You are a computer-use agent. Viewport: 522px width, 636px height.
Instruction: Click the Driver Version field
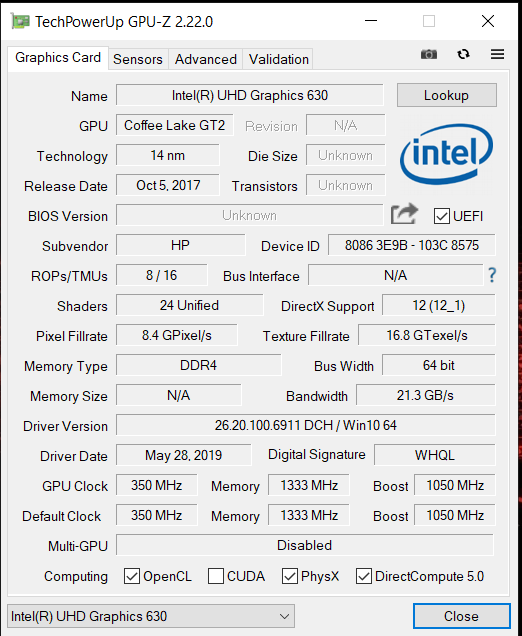coord(305,425)
